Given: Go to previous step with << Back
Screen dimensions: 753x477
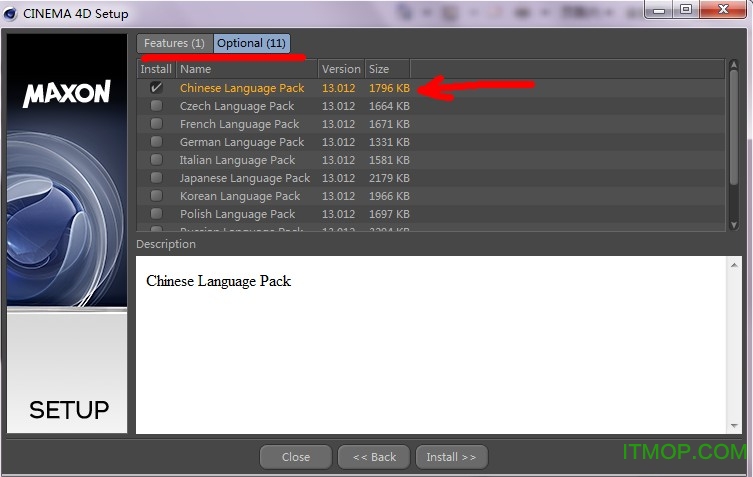Looking at the screenshot, I should tap(374, 457).
